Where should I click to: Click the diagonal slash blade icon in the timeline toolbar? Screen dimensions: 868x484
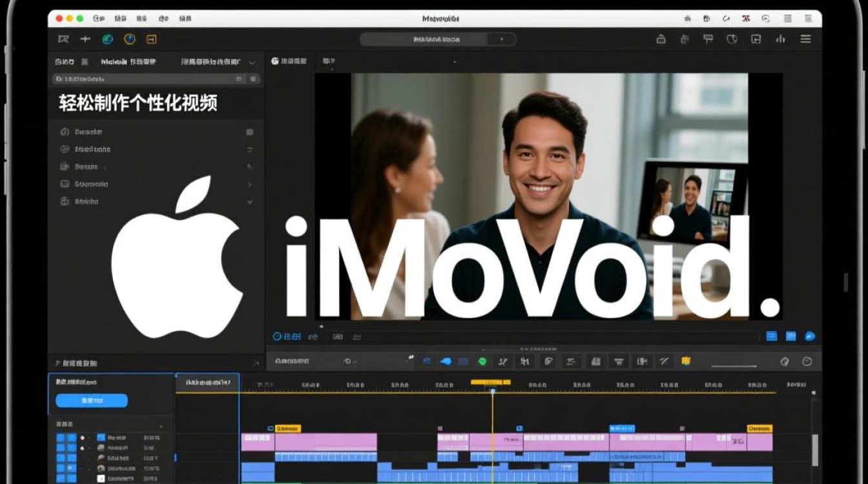coord(663,361)
